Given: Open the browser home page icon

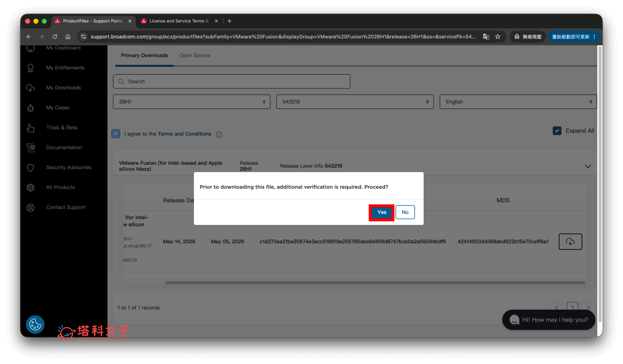Looking at the screenshot, I should [x=68, y=37].
